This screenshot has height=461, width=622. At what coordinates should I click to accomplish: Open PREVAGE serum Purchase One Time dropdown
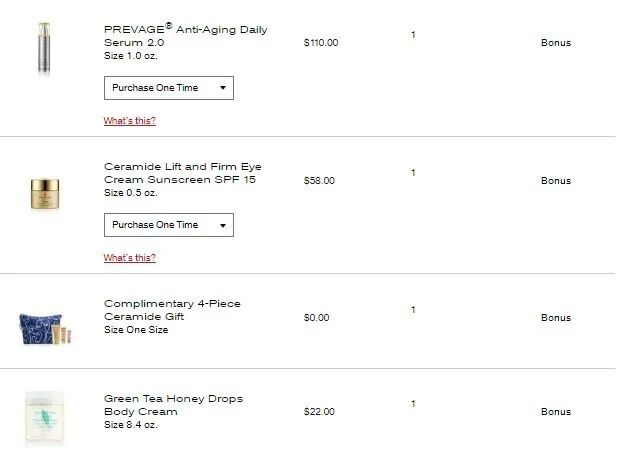[160, 88]
